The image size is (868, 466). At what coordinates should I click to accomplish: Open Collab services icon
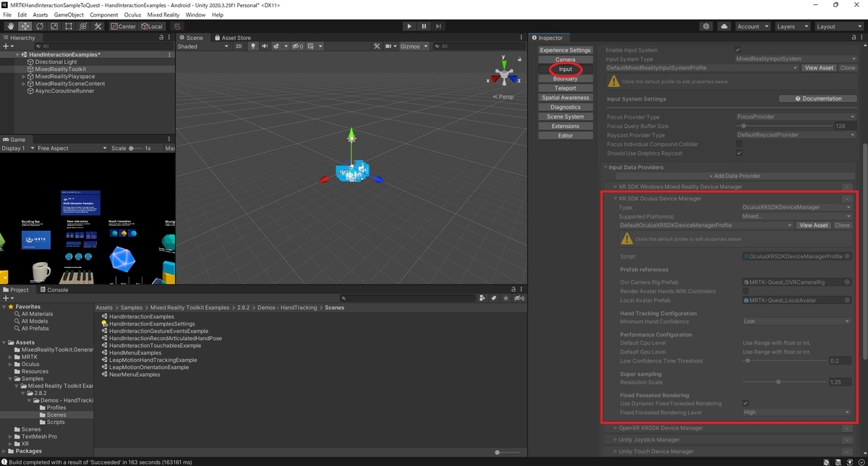click(x=706, y=26)
